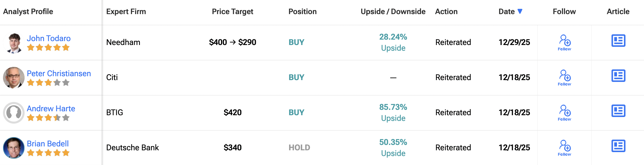The image size is (644, 165).
Task: Click Peter Christiansen's profile photo
Action: (13, 78)
